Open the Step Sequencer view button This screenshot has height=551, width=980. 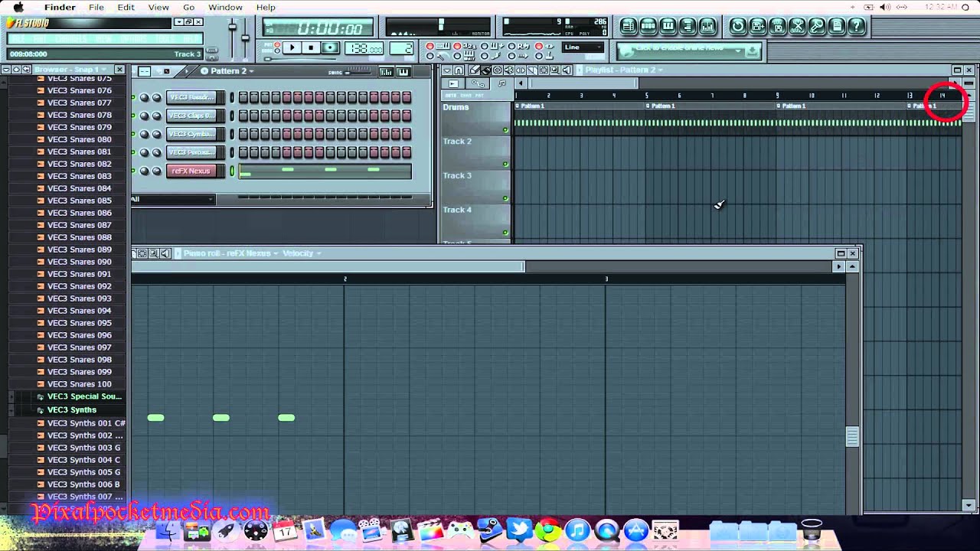coord(648,27)
